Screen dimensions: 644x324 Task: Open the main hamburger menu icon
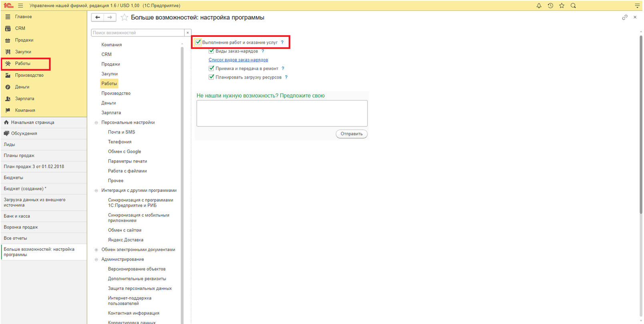click(x=20, y=6)
